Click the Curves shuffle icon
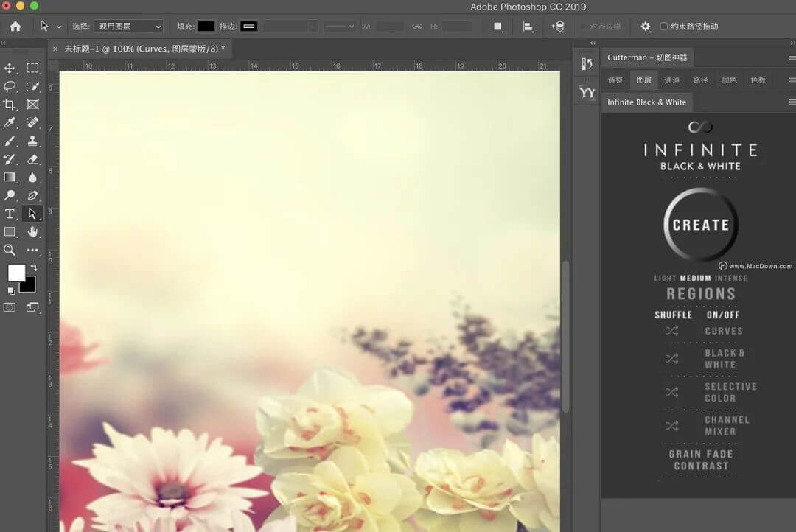 tap(671, 331)
